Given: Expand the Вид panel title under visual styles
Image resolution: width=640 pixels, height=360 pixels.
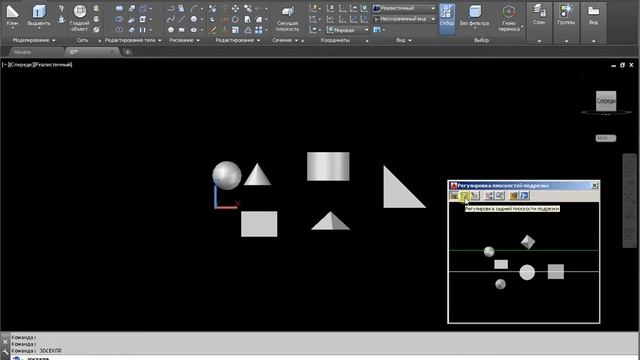Looking at the screenshot, I should [x=404, y=40].
